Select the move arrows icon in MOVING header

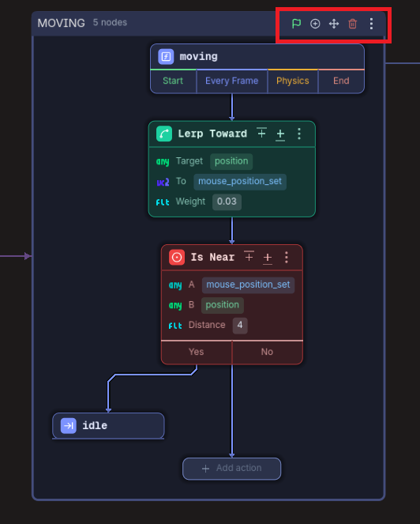[x=333, y=24]
